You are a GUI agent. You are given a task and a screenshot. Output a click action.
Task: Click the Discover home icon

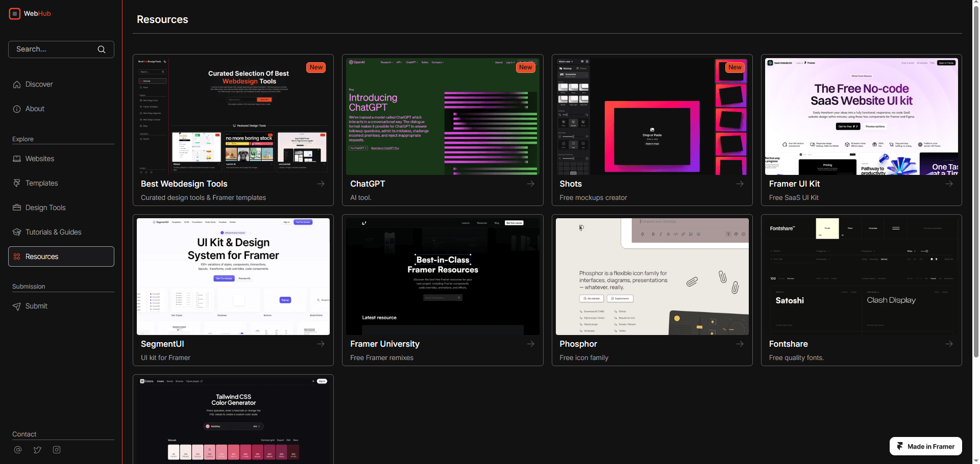pyautogui.click(x=17, y=84)
